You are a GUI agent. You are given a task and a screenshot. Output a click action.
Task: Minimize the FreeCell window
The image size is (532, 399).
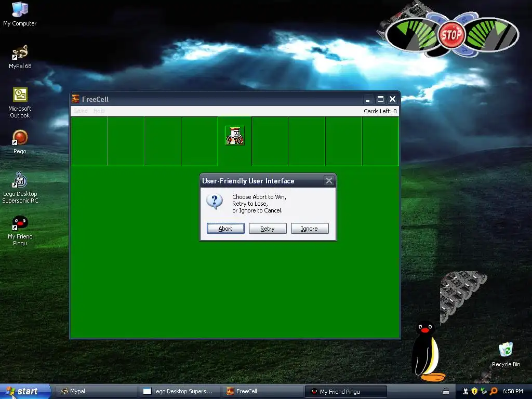[367, 99]
